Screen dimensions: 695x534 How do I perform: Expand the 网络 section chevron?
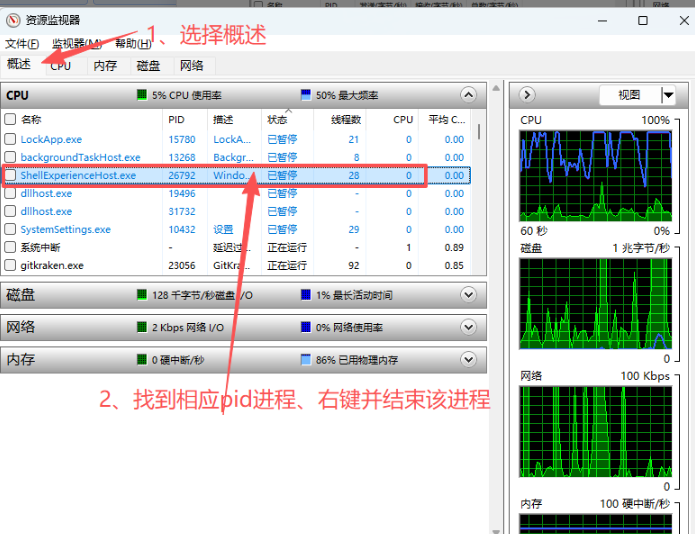(468, 327)
